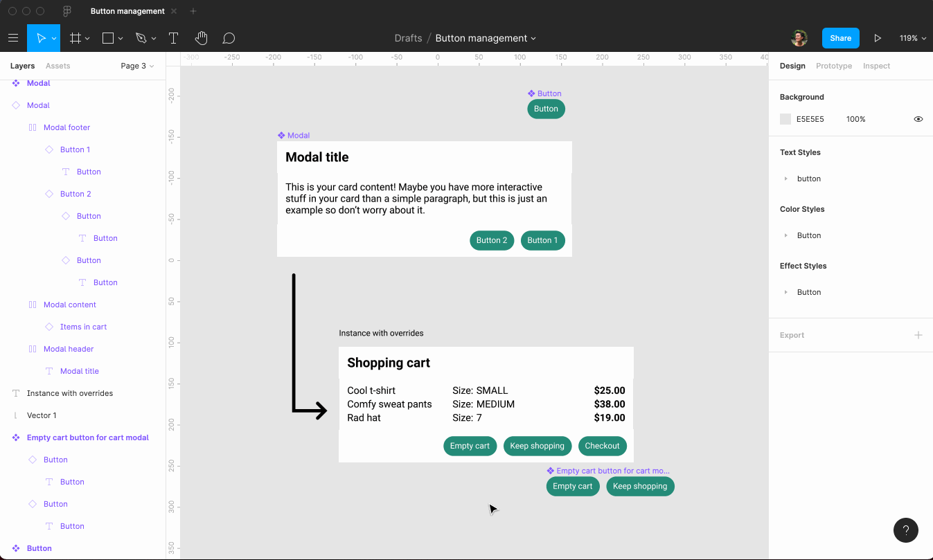Open the 119% zoom dropdown

pos(912,38)
